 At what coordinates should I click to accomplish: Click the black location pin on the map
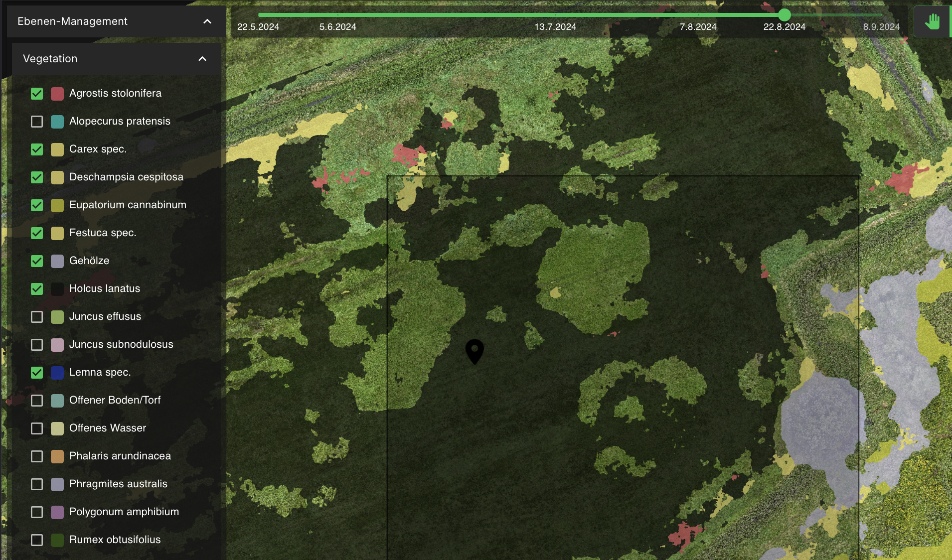tap(475, 350)
